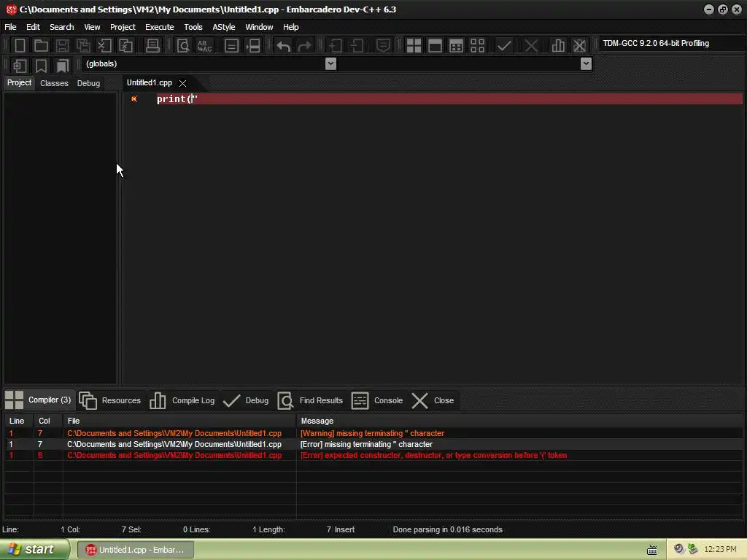
Task: Open a file with the folder icon
Action: [x=41, y=46]
